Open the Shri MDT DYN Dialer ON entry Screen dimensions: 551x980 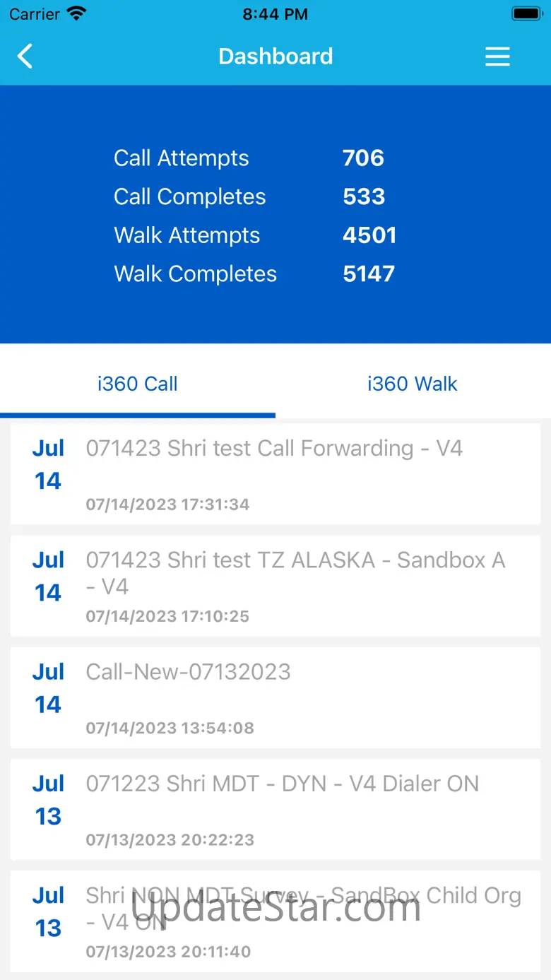[x=283, y=784]
